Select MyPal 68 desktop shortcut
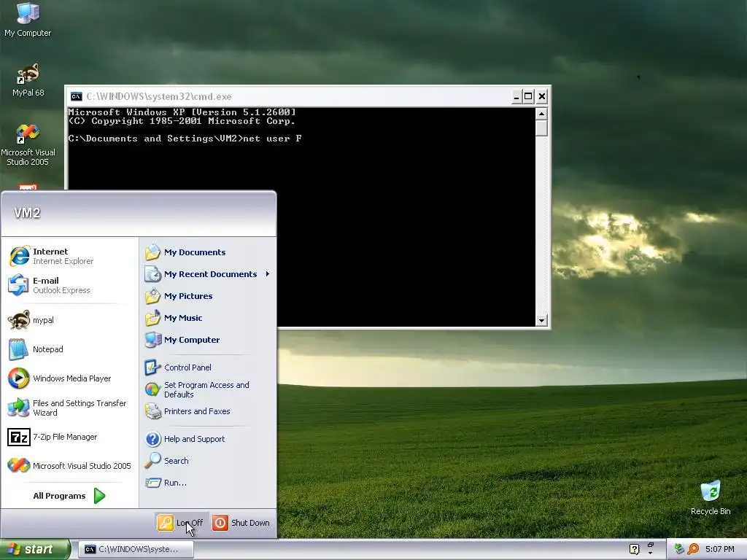The image size is (747, 560). point(28,80)
